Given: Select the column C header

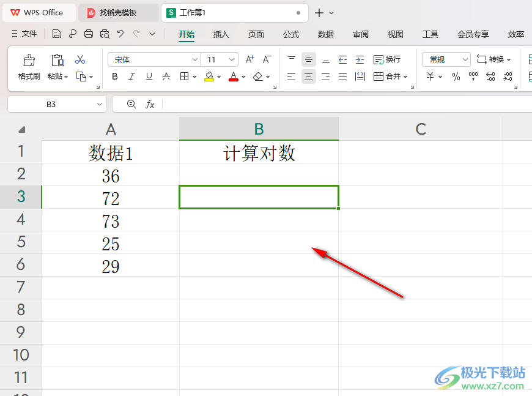Looking at the screenshot, I should click(x=421, y=129).
